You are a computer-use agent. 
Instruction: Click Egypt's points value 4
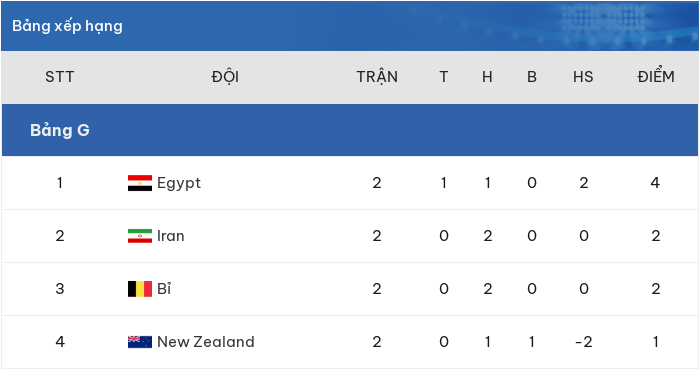point(655,183)
